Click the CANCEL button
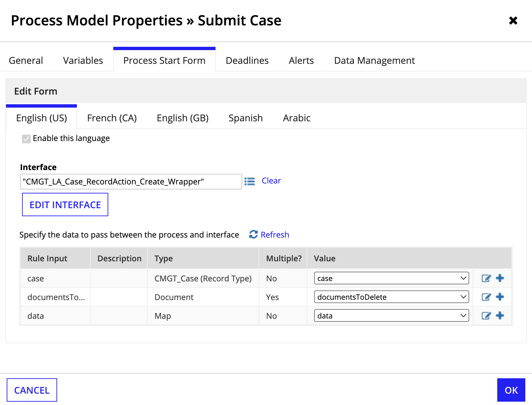The image size is (532, 405). pyautogui.click(x=32, y=390)
